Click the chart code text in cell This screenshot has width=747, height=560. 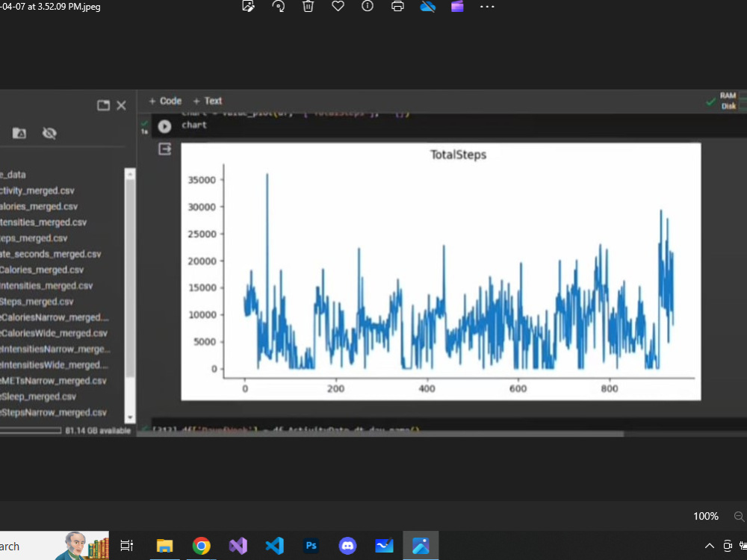tap(194, 125)
